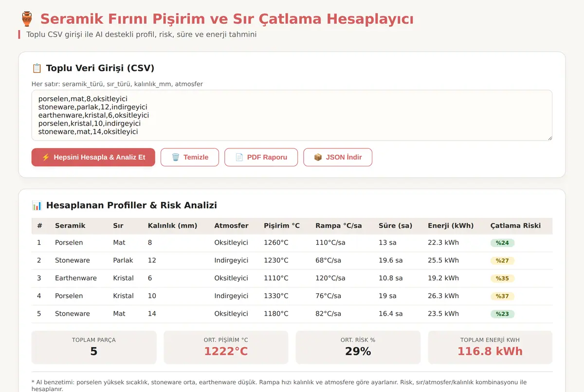The image size is (584, 392).
Task: Click the textarea resize handle corner
Action: [549, 138]
